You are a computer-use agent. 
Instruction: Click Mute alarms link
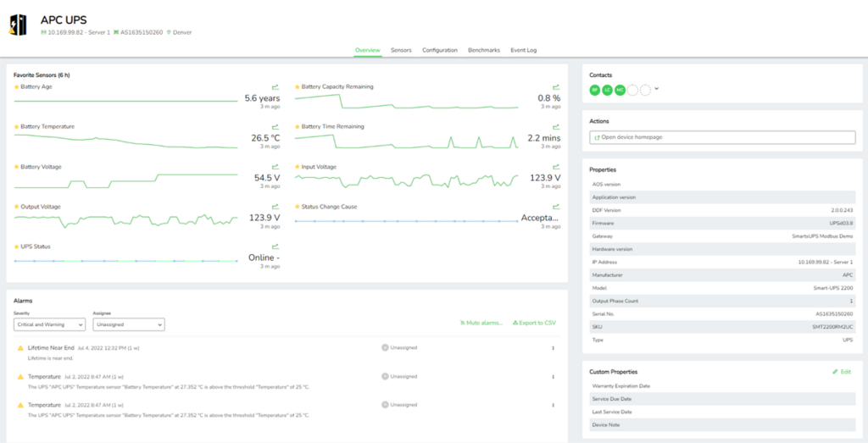point(481,323)
